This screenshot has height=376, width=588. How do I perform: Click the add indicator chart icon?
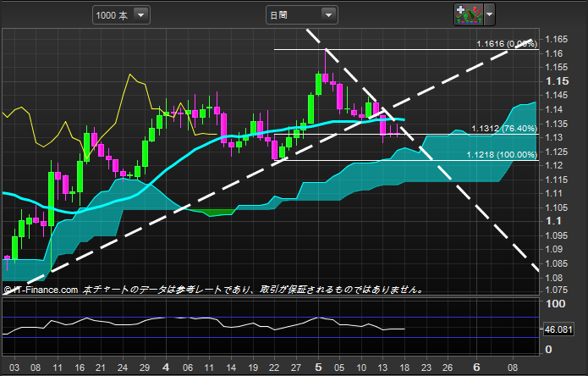[469, 14]
